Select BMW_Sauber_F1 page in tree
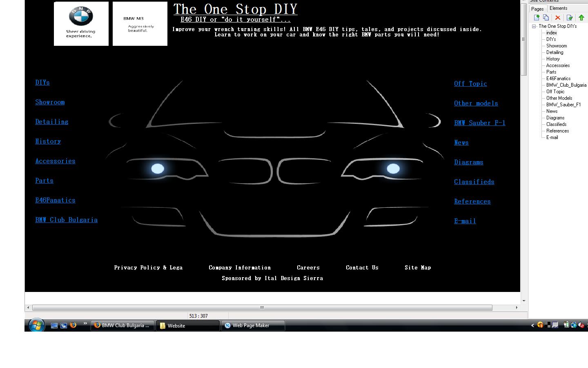This screenshot has width=588, height=368. pos(563,105)
